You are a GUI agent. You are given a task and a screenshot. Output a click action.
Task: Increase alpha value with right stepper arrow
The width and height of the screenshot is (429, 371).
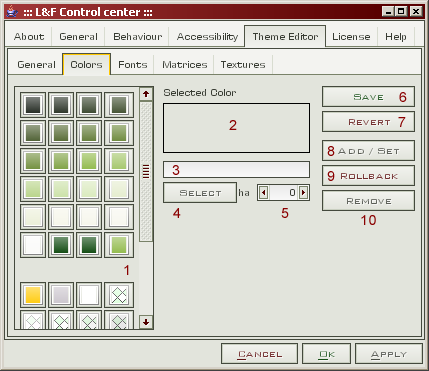click(303, 193)
